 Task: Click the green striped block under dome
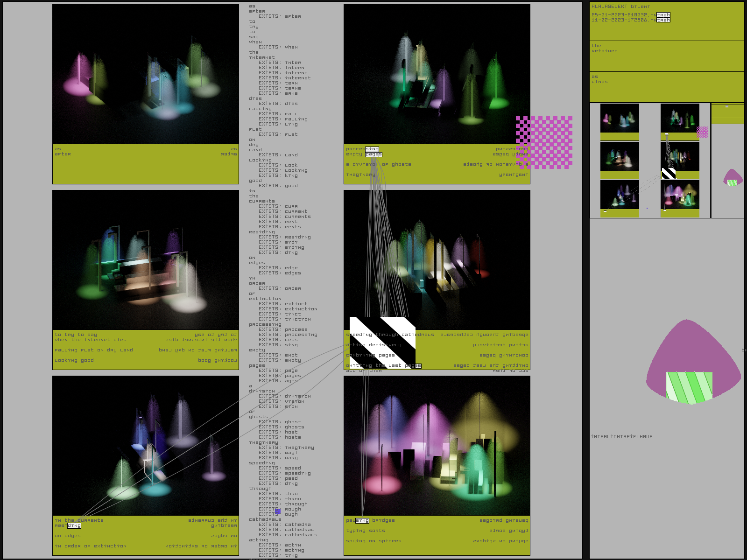click(x=689, y=387)
